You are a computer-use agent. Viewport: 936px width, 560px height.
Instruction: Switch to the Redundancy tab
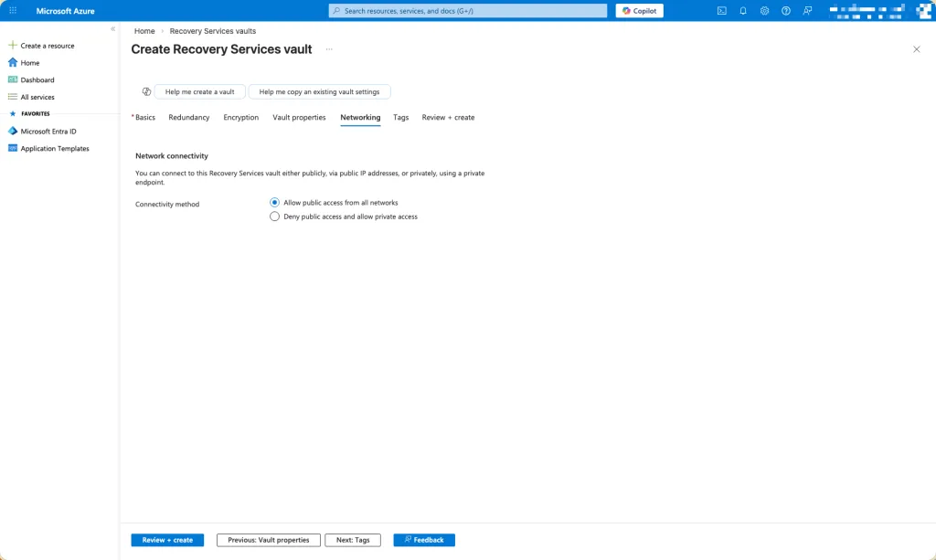[x=189, y=118]
